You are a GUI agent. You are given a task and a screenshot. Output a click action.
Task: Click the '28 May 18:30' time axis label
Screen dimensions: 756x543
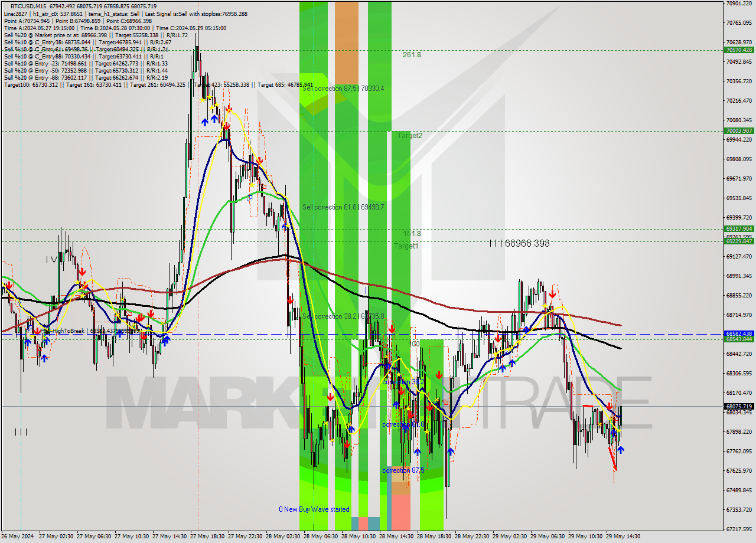434,537
